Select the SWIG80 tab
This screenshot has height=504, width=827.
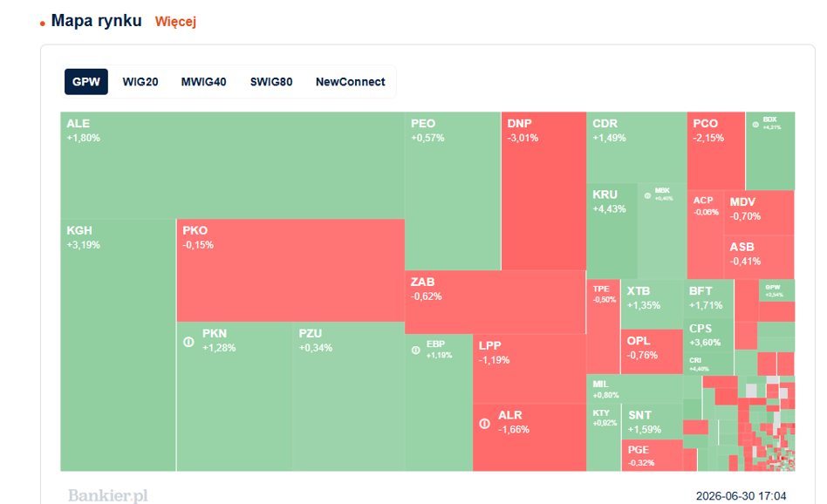pos(271,82)
